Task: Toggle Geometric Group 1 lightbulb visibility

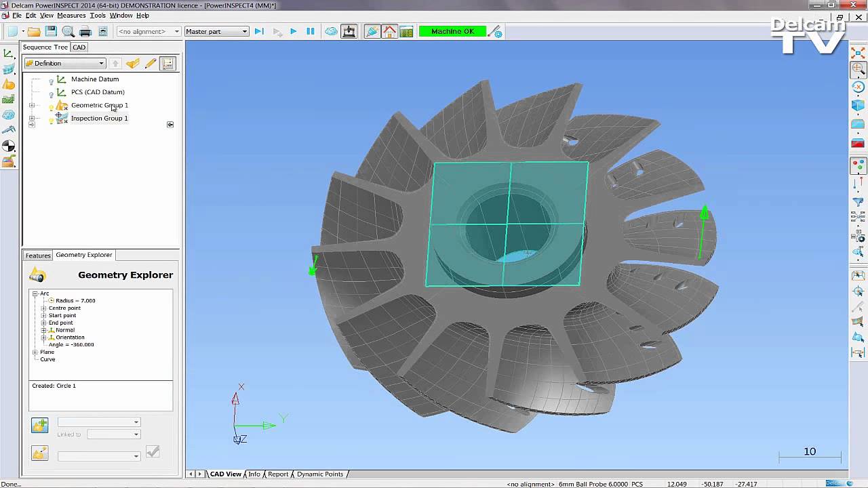Action: point(51,107)
